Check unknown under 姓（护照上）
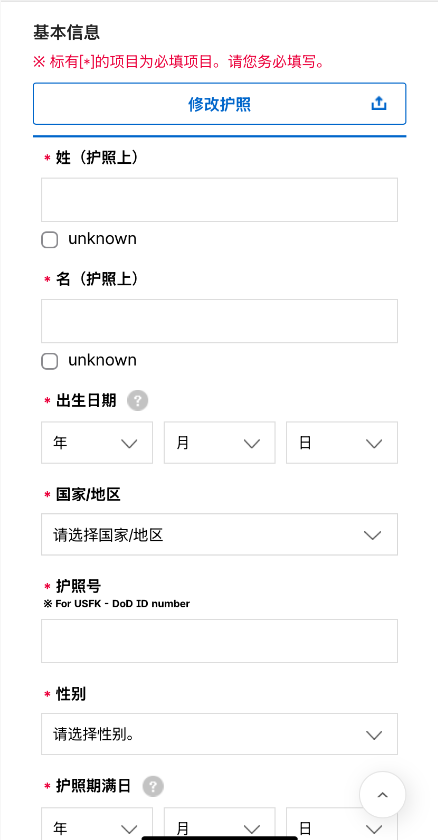 click(50, 240)
